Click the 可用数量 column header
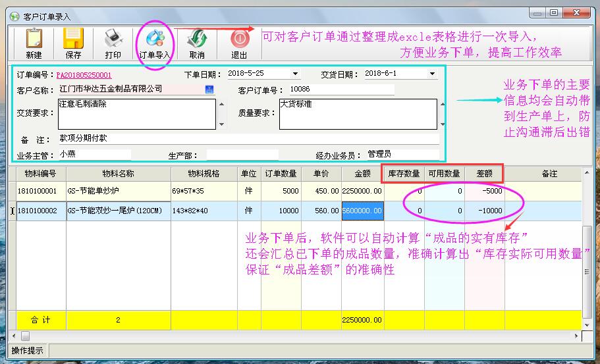 [445, 174]
